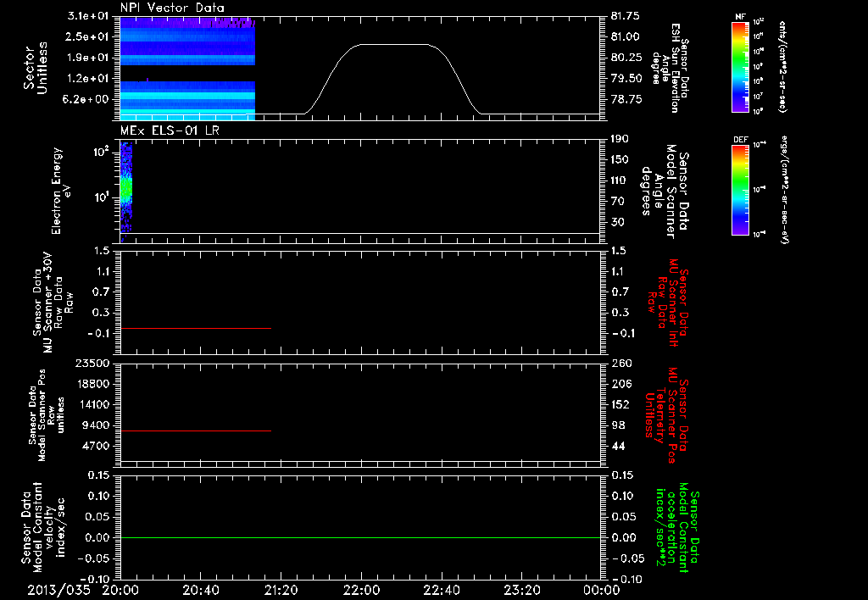Click the green 'Model Constant acceleration' title
Viewport: 868px width, 600px height.
coord(676,529)
